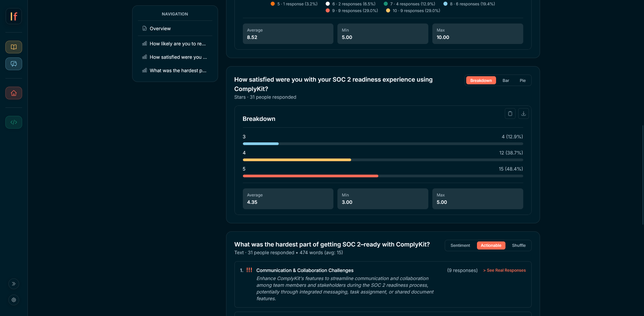Open 'What was the hardest p...' navigation item
The image size is (644, 316).
[178, 71]
